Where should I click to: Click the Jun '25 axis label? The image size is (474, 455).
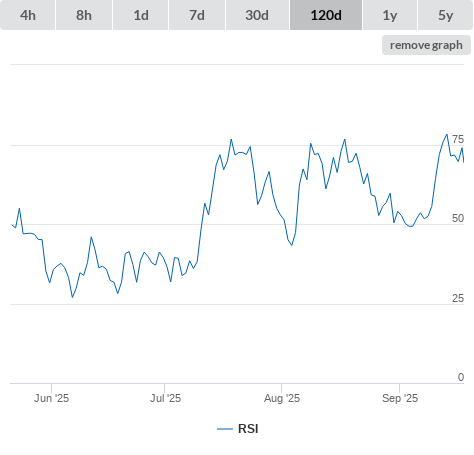(x=51, y=398)
